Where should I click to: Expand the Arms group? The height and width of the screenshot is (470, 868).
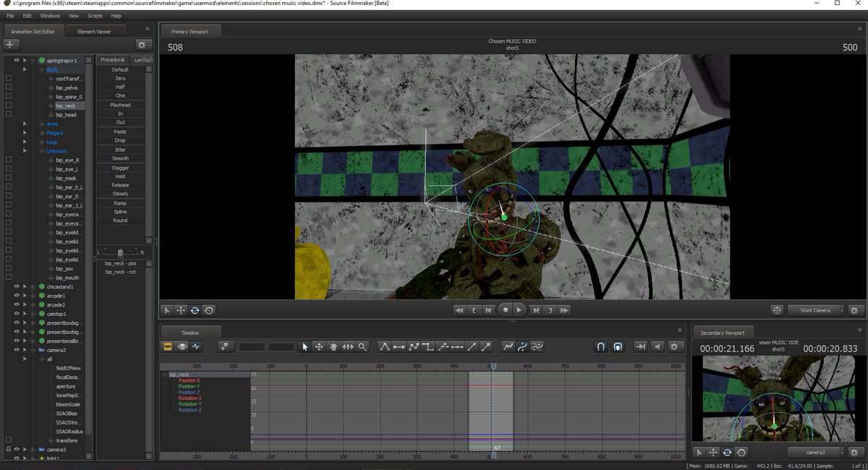coord(42,124)
